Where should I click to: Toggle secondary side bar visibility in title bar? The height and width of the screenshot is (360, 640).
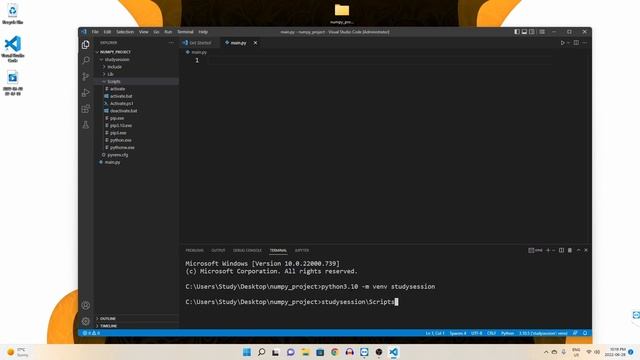coord(532,32)
